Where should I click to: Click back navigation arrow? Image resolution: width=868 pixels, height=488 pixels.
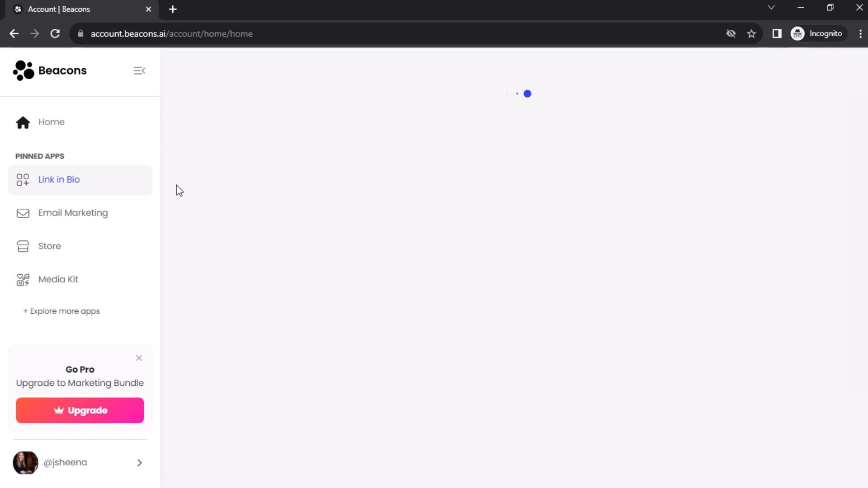(x=14, y=33)
